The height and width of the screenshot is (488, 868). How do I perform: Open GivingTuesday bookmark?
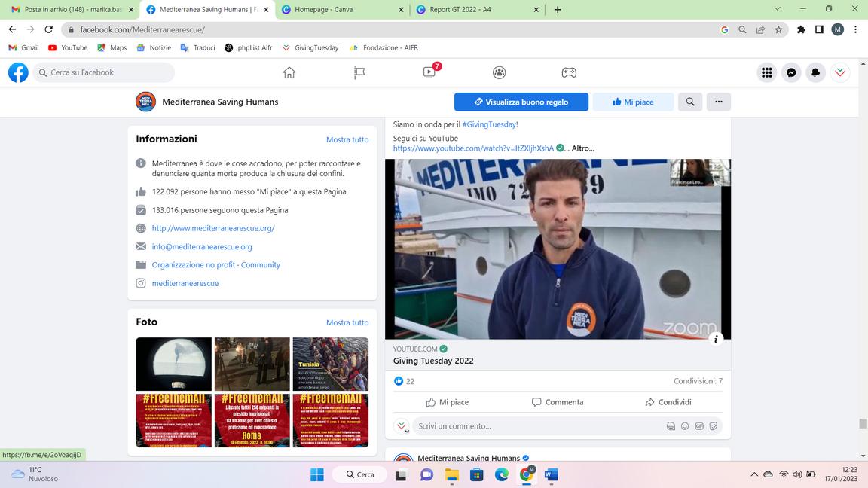pos(310,48)
